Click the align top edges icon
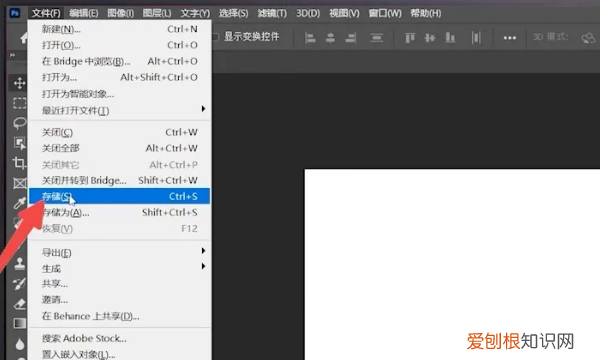The width and height of the screenshot is (600, 360). pyautogui.click(x=410, y=37)
